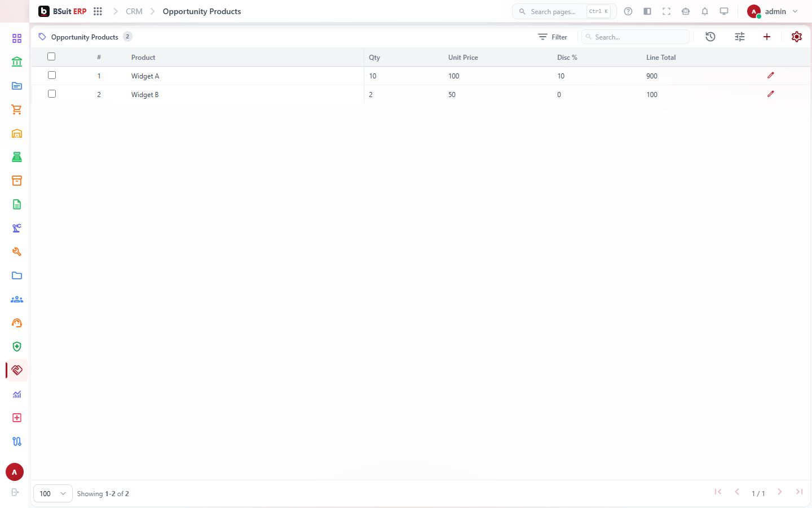This screenshot has height=508, width=812.
Task: Go to the CRM breadcrumb
Action: pyautogui.click(x=134, y=11)
